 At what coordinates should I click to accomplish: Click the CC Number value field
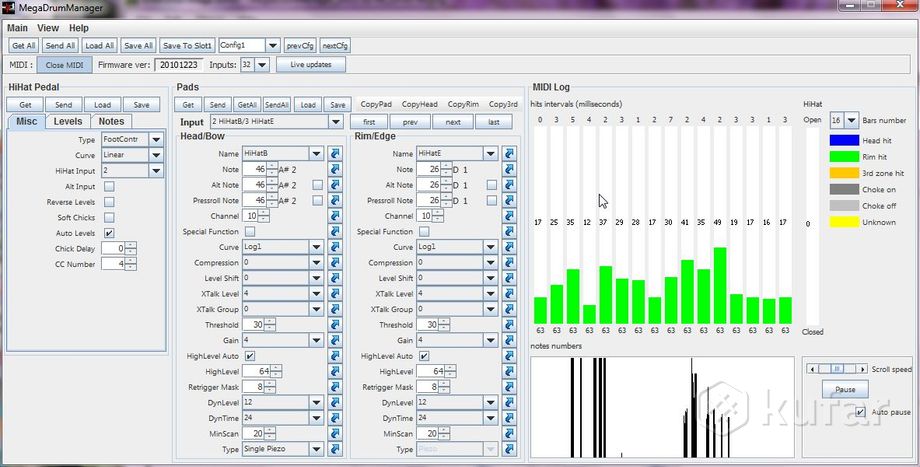click(113, 264)
